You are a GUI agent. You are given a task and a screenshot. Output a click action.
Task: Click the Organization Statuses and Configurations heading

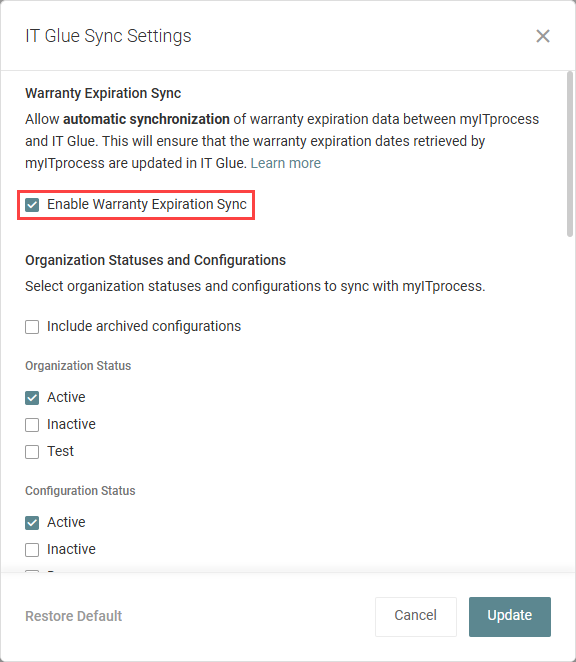pyautogui.click(x=155, y=260)
